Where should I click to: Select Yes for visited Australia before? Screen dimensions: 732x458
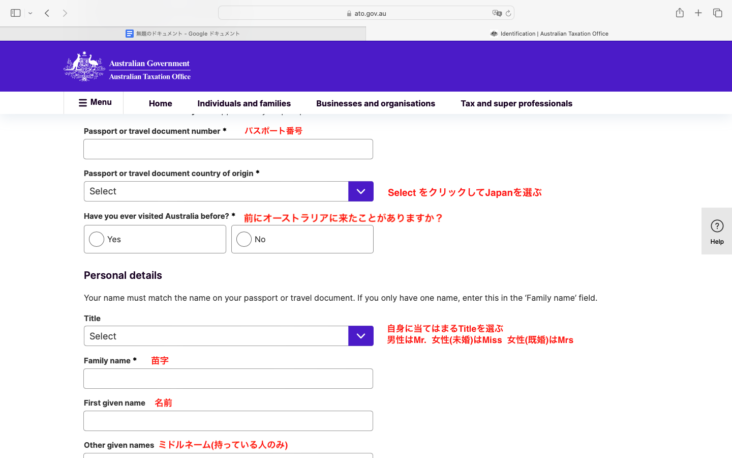(x=155, y=239)
